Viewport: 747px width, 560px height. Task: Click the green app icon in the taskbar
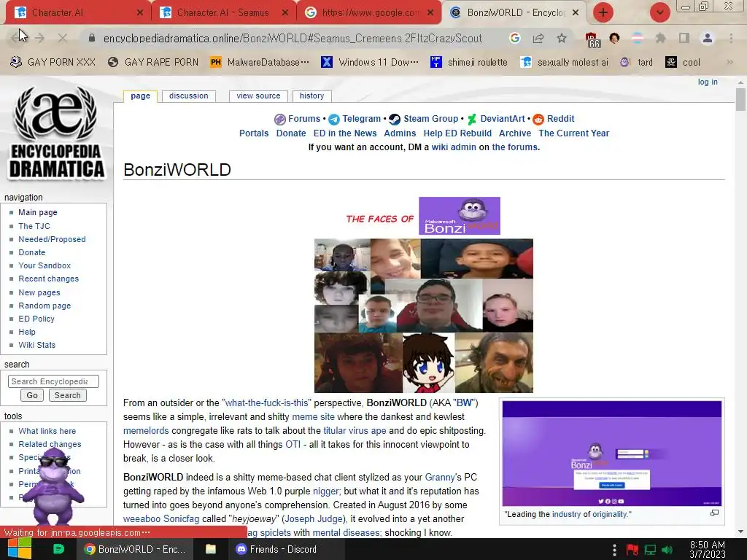[x=58, y=549]
